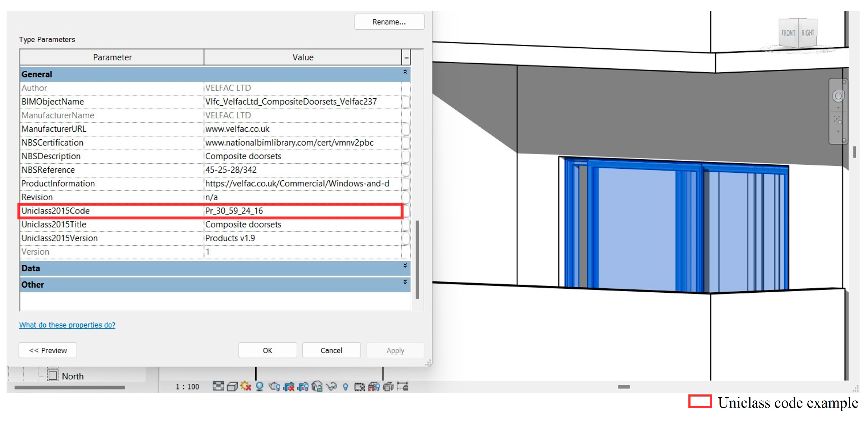This screenshot has width=868, height=421.
Task: Open the navigation bar customize menu
Action: 844,140
